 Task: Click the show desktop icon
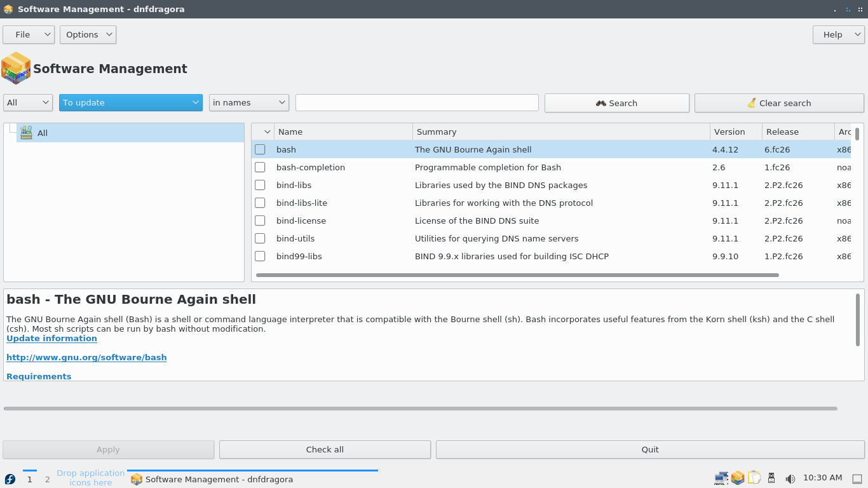[x=857, y=479]
